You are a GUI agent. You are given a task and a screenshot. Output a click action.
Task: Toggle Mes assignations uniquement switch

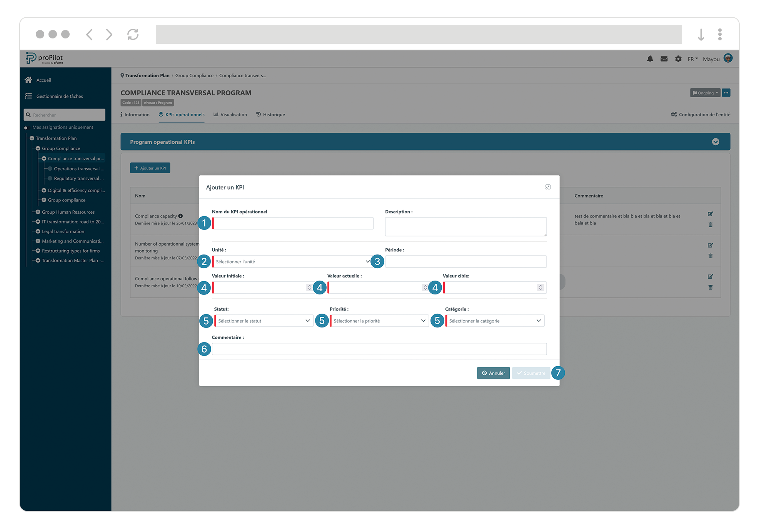pos(26,128)
